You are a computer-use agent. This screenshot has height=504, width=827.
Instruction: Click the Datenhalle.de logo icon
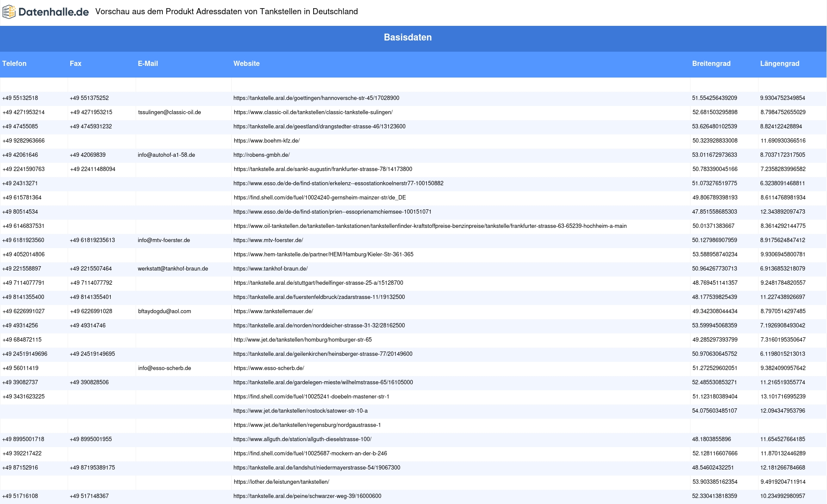[9, 12]
